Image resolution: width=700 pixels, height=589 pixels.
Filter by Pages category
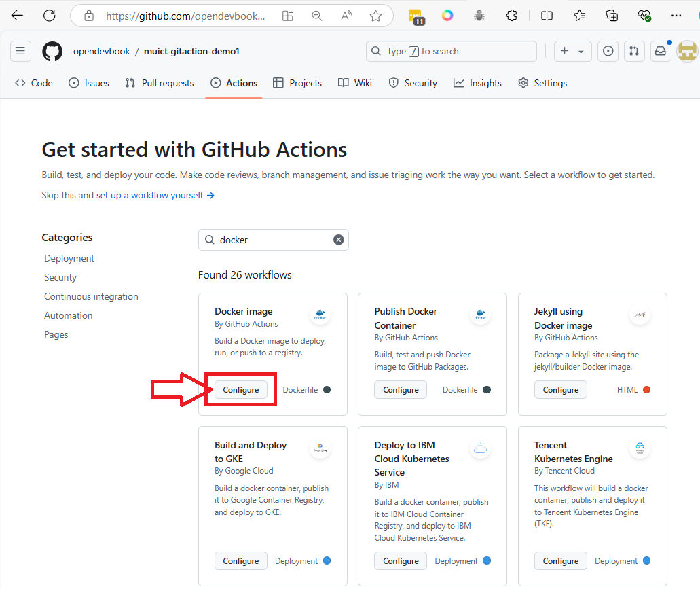[56, 334]
